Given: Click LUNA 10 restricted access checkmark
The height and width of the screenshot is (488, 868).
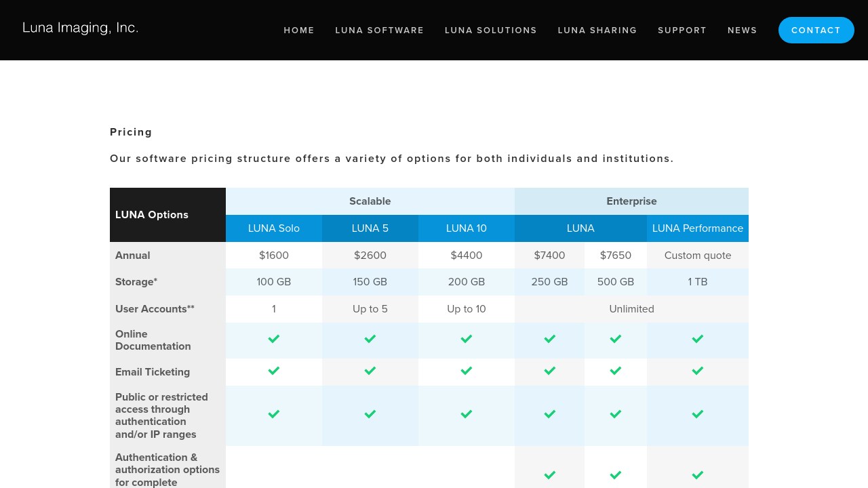Looking at the screenshot, I should click(467, 414).
